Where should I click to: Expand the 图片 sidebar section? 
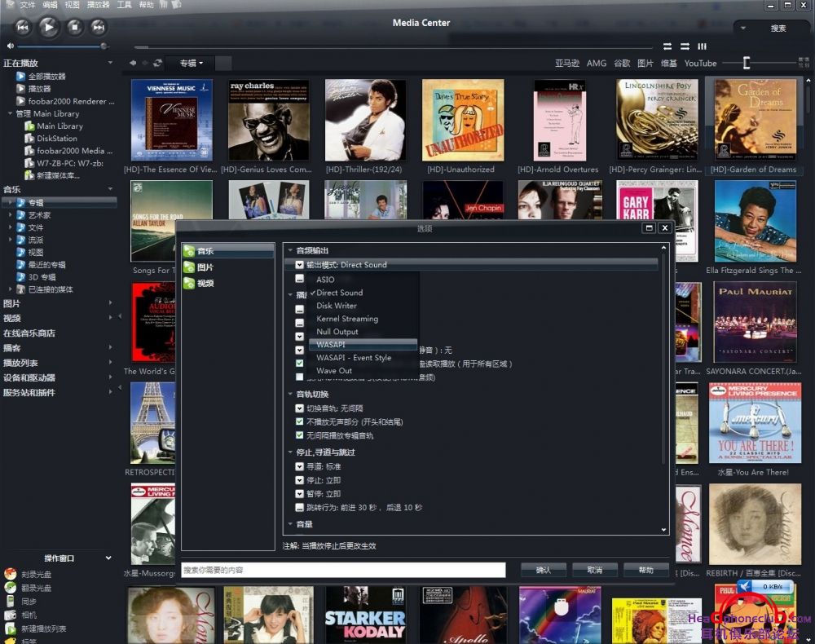click(x=110, y=302)
